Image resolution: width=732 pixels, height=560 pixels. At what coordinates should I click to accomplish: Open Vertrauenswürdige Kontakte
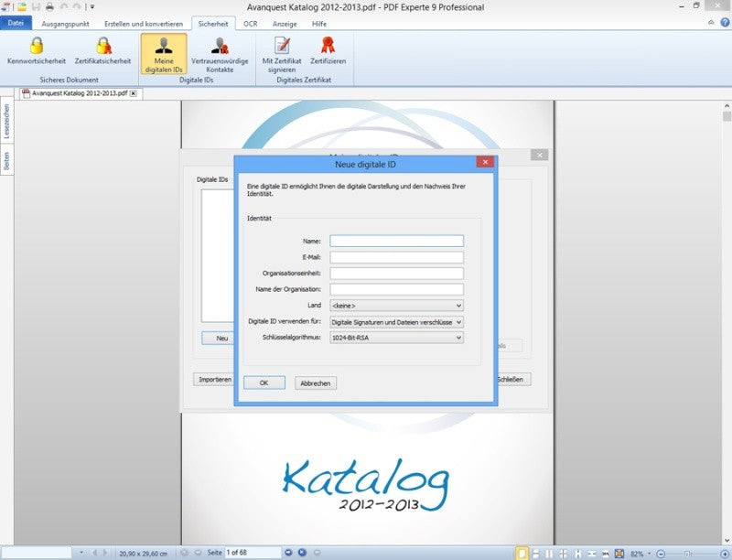pyautogui.click(x=220, y=55)
